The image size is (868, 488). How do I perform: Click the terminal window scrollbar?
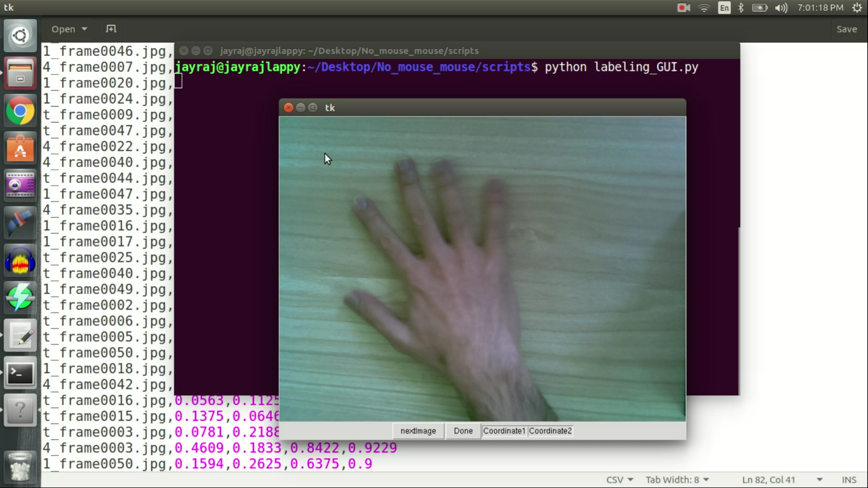click(738, 311)
